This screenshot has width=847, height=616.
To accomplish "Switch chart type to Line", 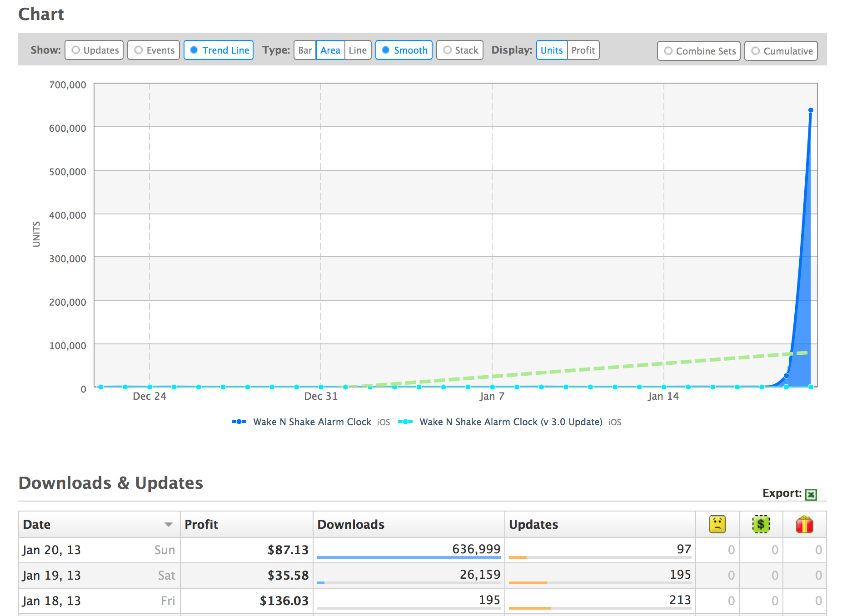I will coord(358,50).
